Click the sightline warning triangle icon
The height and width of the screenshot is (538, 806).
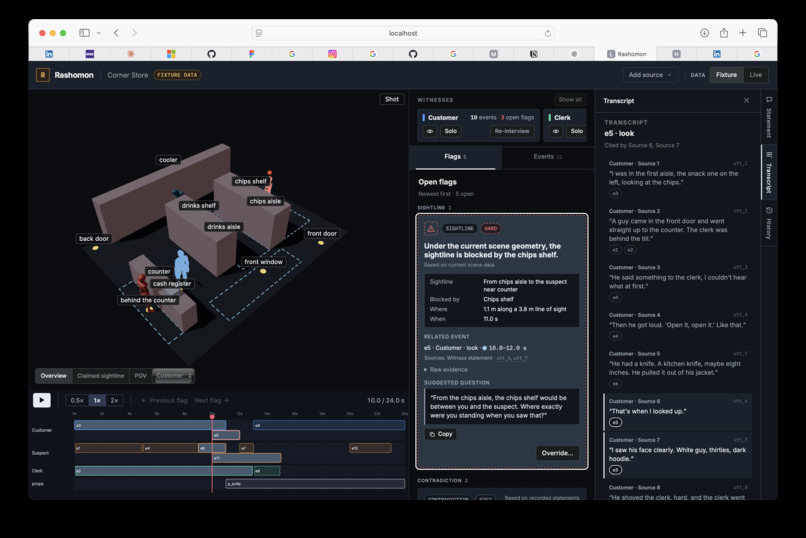[431, 228]
